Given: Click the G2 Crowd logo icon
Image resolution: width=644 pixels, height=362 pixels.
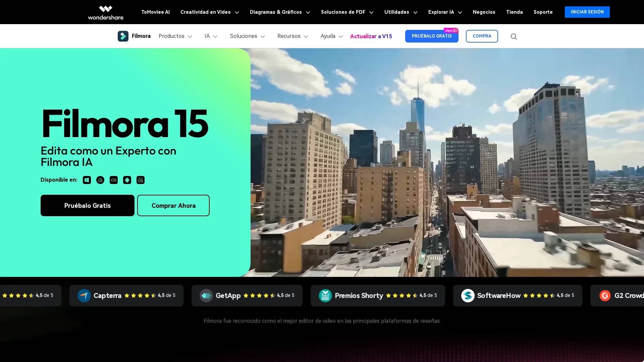Looking at the screenshot, I should tap(605, 296).
